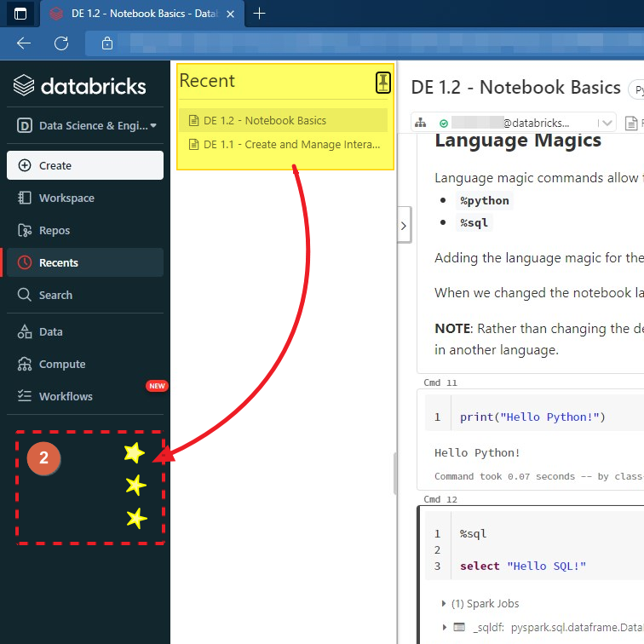
Task: Click the cluster attach icon in notebook toolbar
Action: point(420,123)
